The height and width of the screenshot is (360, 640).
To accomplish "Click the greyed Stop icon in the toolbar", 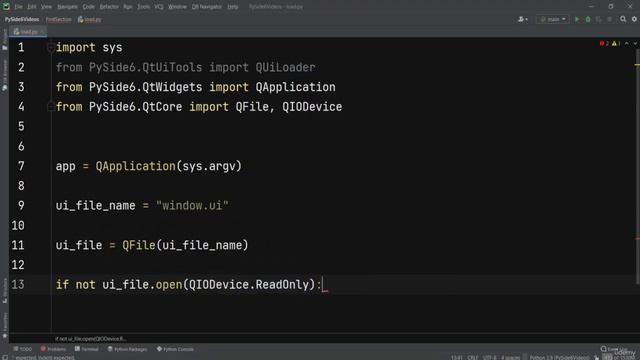I will (609, 19).
